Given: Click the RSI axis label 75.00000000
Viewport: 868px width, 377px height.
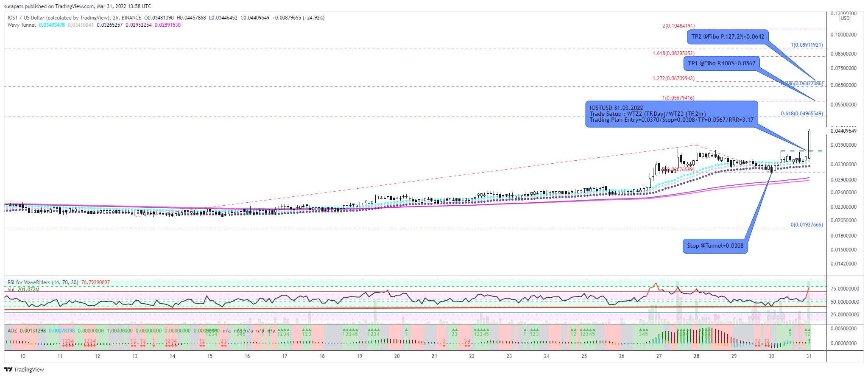Looking at the screenshot, I should pyautogui.click(x=845, y=289).
